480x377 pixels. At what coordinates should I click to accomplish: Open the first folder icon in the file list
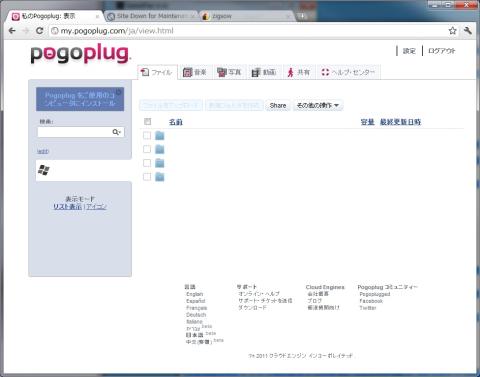tap(160, 136)
